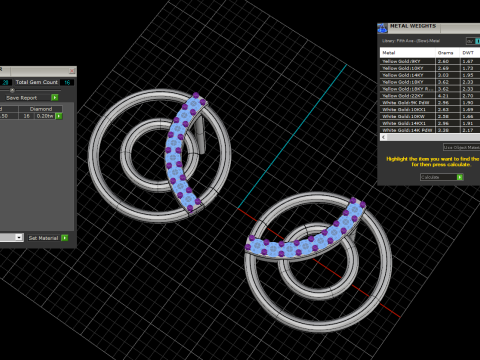Open the material dropdown beside Set Material
480x360 pixels.
[x=19, y=237]
